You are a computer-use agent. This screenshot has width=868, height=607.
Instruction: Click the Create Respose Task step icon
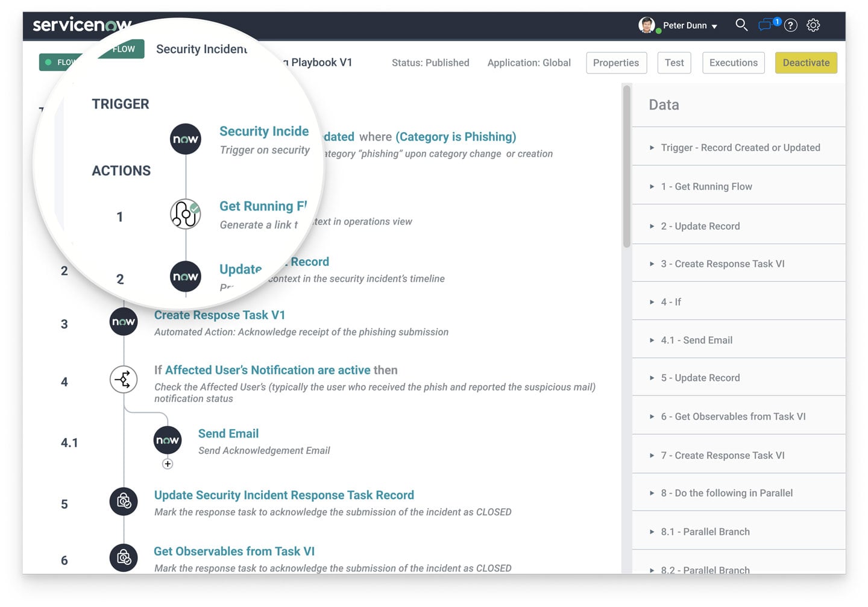pos(124,322)
